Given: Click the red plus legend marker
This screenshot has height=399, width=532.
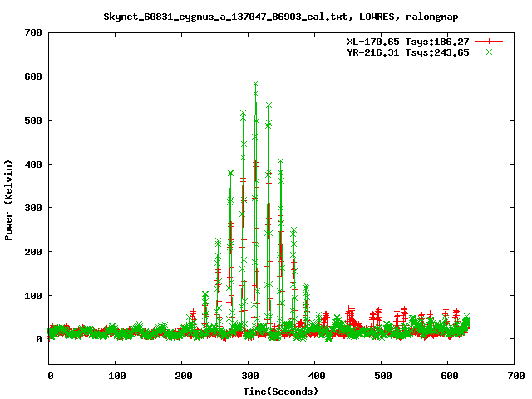Looking at the screenshot, I should [x=489, y=42].
